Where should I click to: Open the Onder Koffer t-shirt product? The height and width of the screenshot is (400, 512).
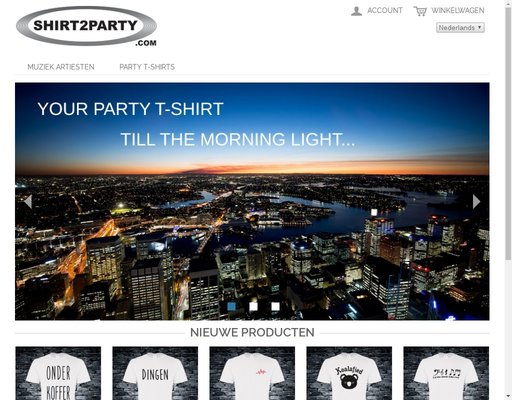58,373
